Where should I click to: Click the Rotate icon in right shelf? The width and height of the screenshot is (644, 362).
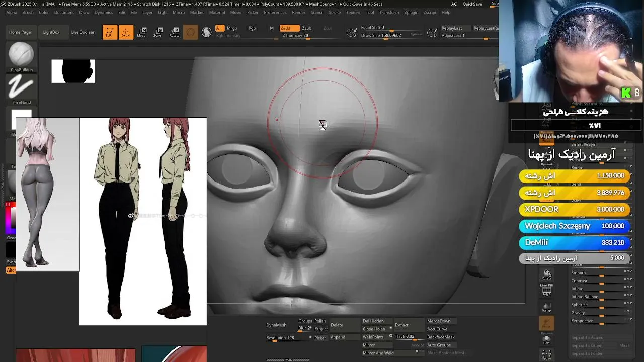(546, 274)
